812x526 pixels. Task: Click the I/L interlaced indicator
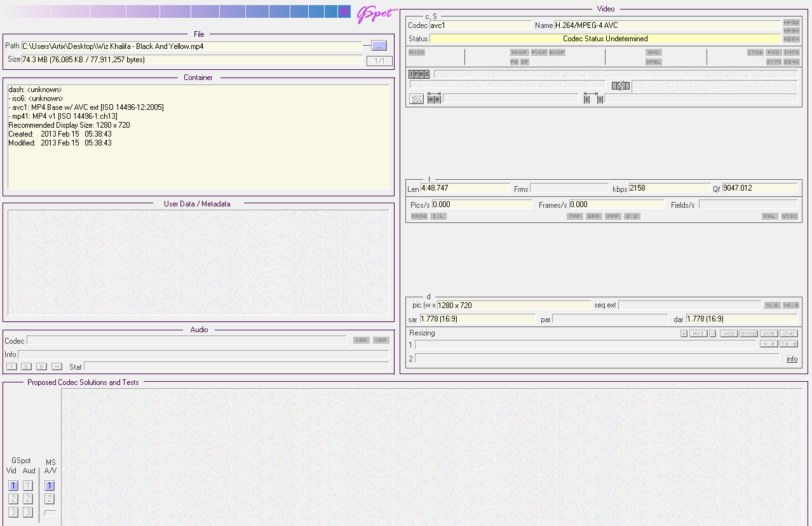(x=438, y=216)
